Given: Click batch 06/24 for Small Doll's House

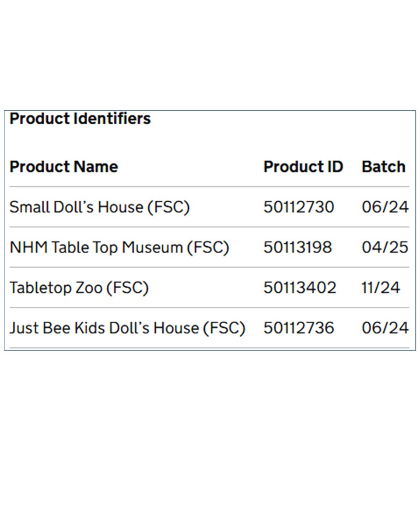Looking at the screenshot, I should pos(385,207).
